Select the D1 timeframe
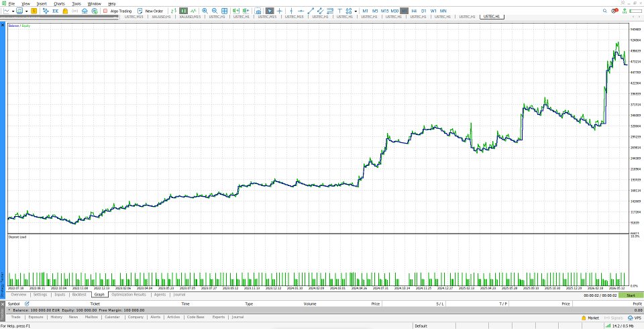Screen dimensions: 644x329 click(x=424, y=11)
